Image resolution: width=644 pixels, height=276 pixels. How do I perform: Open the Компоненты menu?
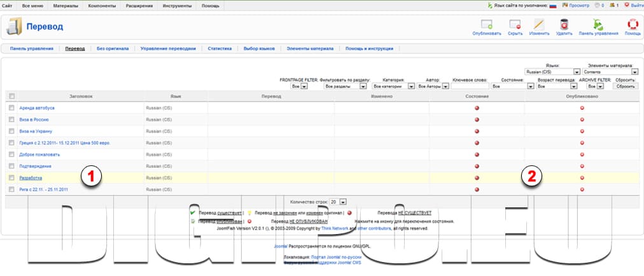(x=102, y=5)
